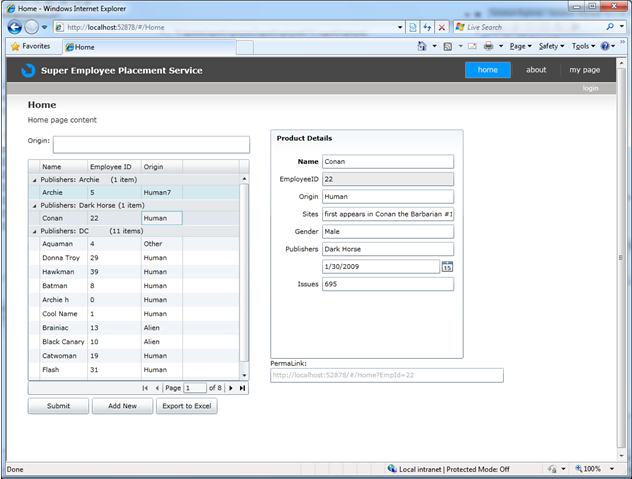Click the login link

tap(590, 88)
